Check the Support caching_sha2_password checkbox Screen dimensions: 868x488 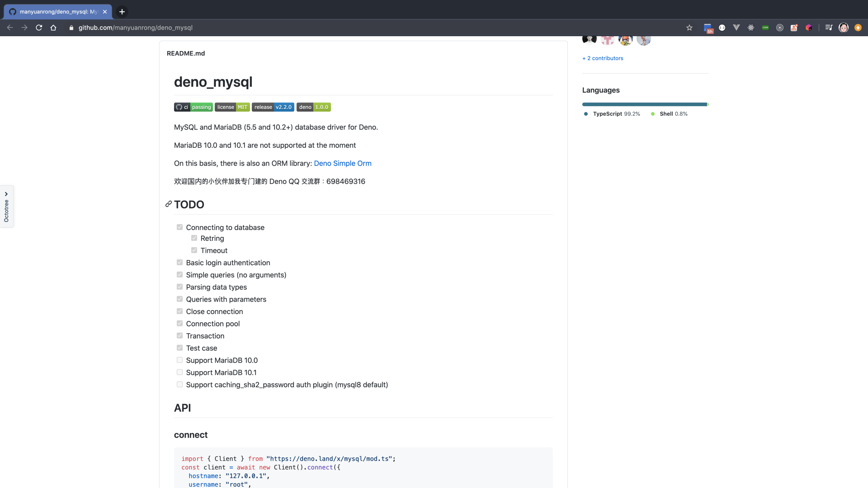coord(180,384)
